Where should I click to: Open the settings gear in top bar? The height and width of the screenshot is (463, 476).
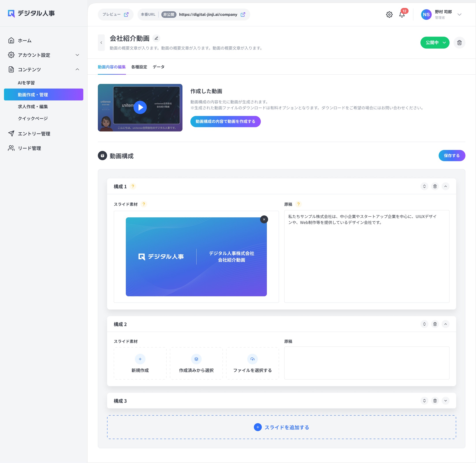(x=389, y=15)
